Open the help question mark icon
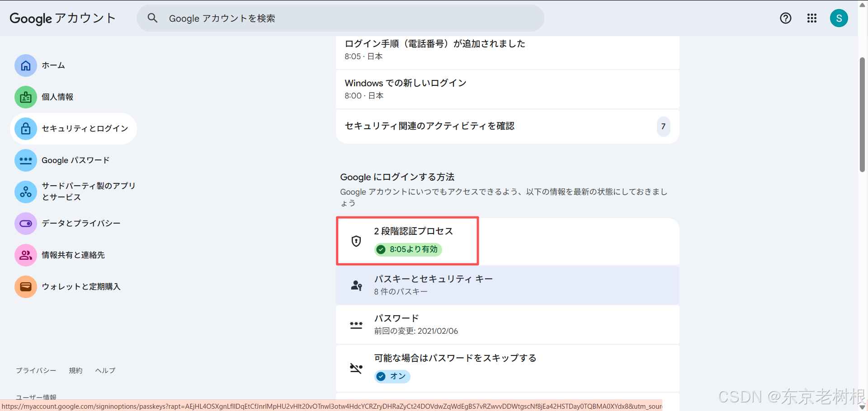The height and width of the screenshot is (411, 868). [786, 18]
